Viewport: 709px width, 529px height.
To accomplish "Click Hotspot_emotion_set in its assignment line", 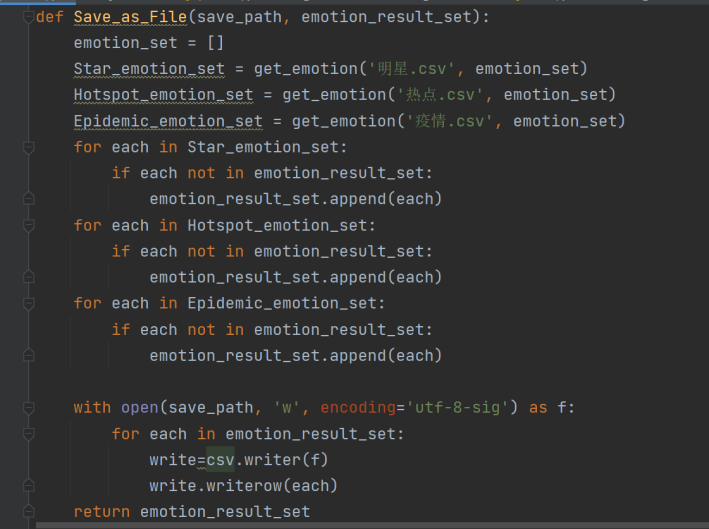I will tap(164, 95).
